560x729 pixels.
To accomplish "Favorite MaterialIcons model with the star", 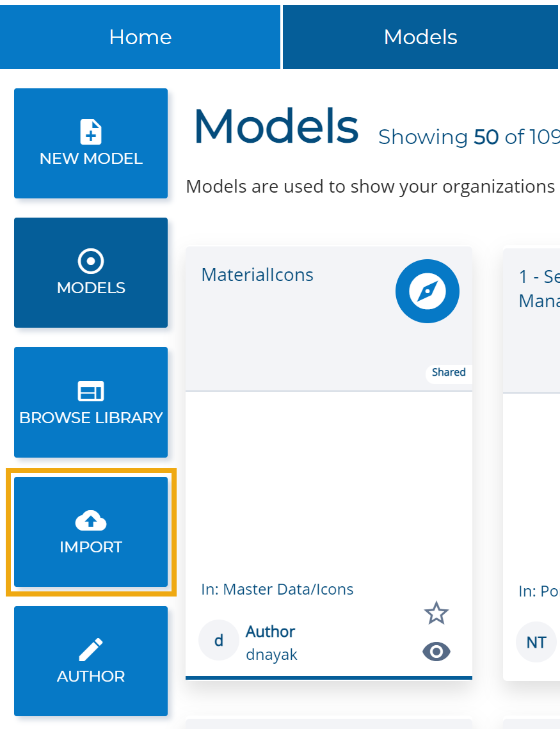I will pos(436,613).
